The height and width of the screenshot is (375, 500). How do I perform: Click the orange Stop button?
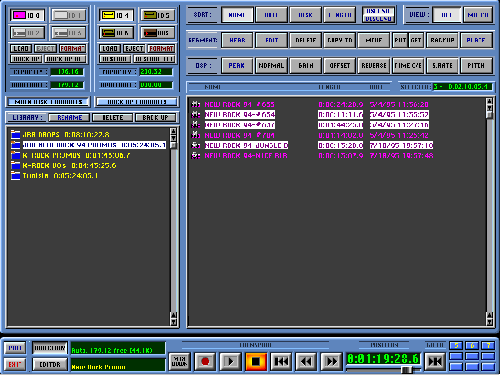pyautogui.click(x=256, y=361)
